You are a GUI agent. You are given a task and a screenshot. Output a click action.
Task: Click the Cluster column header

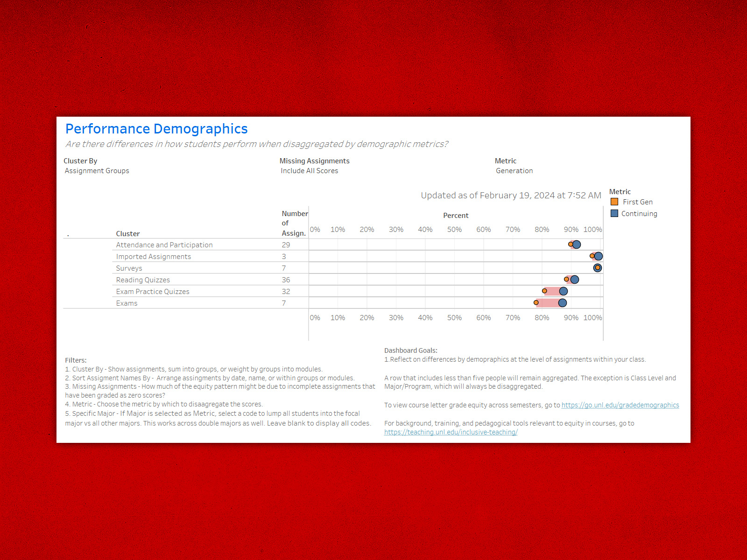pyautogui.click(x=128, y=234)
